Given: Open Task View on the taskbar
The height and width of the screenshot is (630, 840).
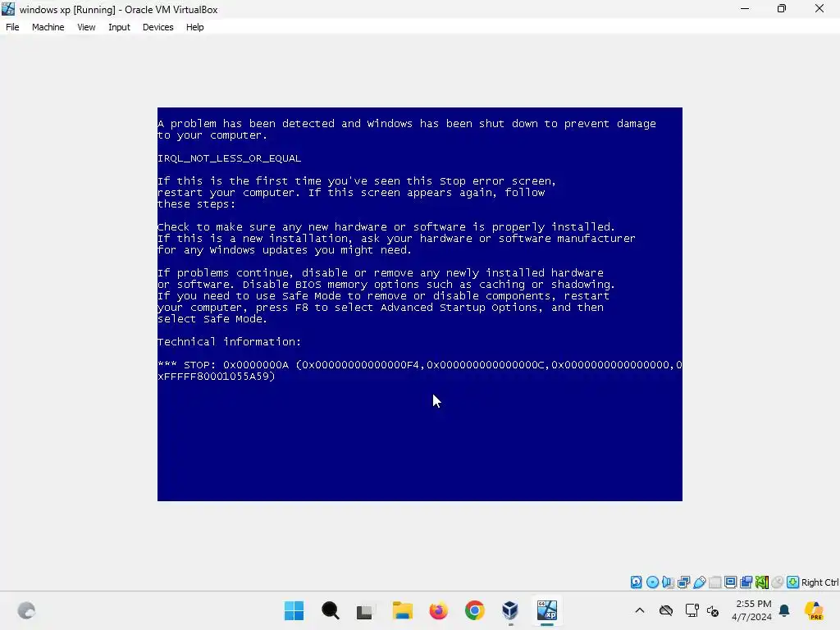Looking at the screenshot, I should click(365, 610).
